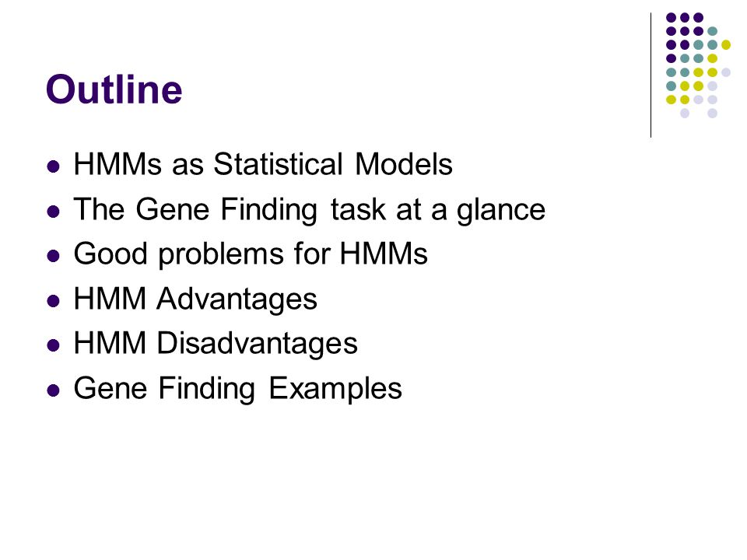Click The Gene Finding task at a glance text

click(309, 209)
